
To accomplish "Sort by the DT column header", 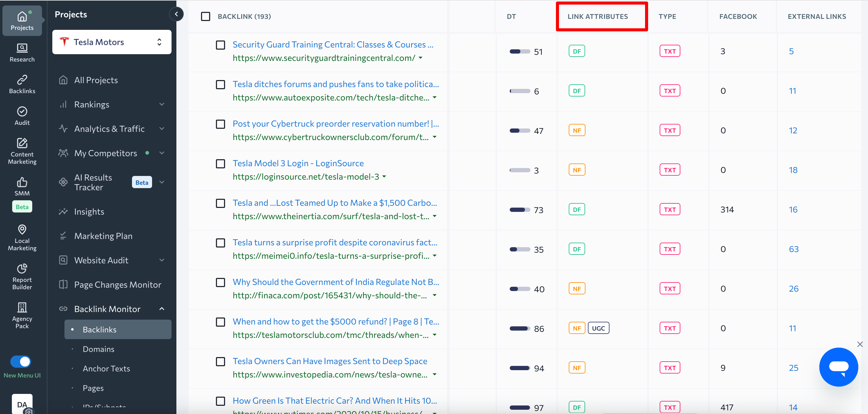I will coord(511,16).
